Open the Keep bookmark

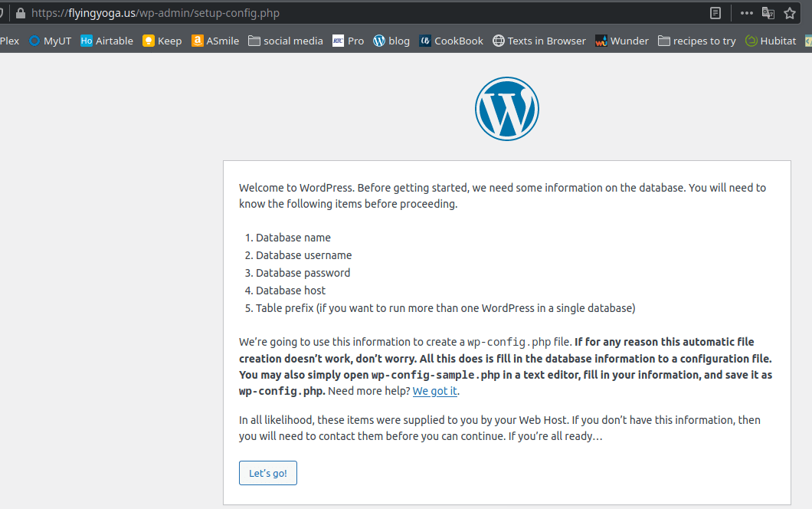tap(162, 41)
